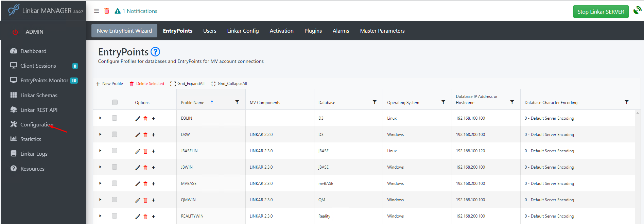Viewport: 644px width, 224px height.
Task: Open the EntryPoints help question mark icon
Action: (155, 52)
